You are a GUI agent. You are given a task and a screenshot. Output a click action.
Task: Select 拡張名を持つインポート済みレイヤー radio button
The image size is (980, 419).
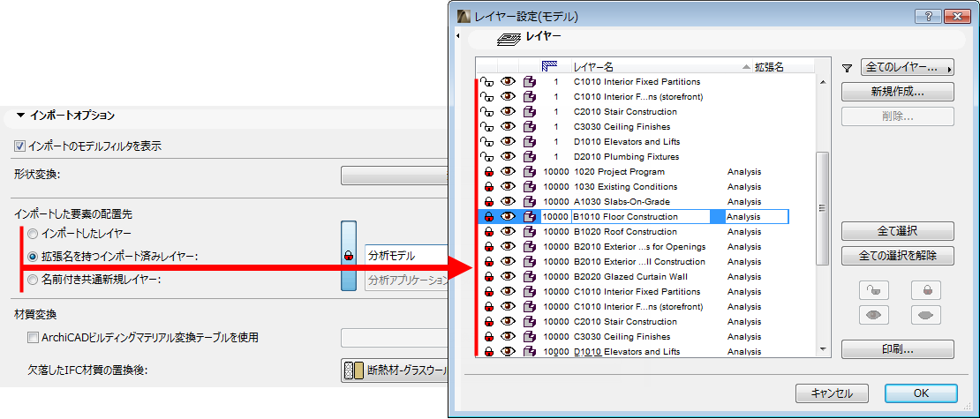coord(33,256)
